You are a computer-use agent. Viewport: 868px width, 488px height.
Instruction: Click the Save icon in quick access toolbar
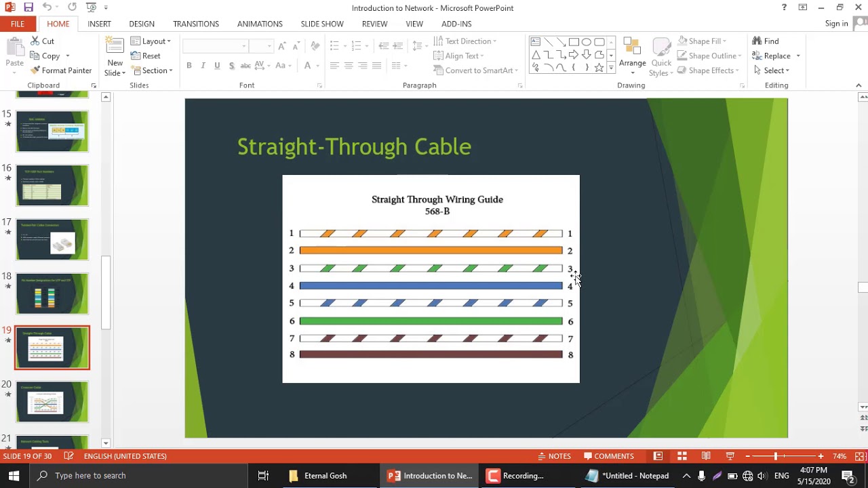pos(28,7)
